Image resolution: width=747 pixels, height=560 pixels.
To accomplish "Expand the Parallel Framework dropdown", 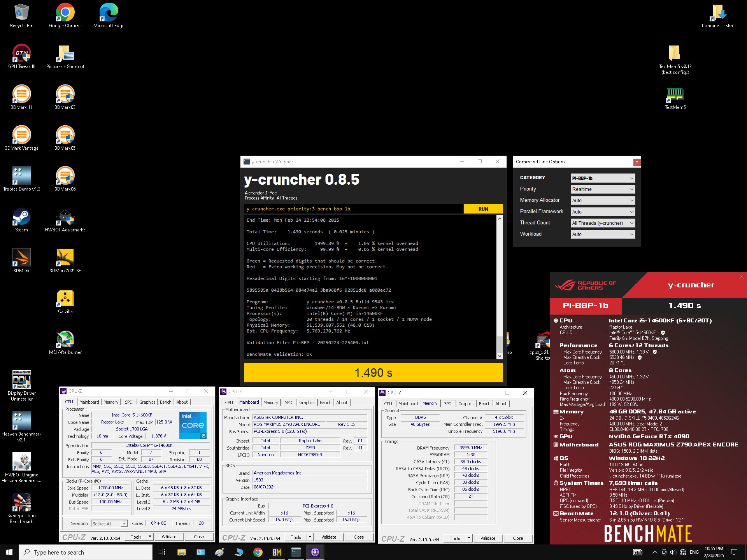I will click(x=603, y=212).
